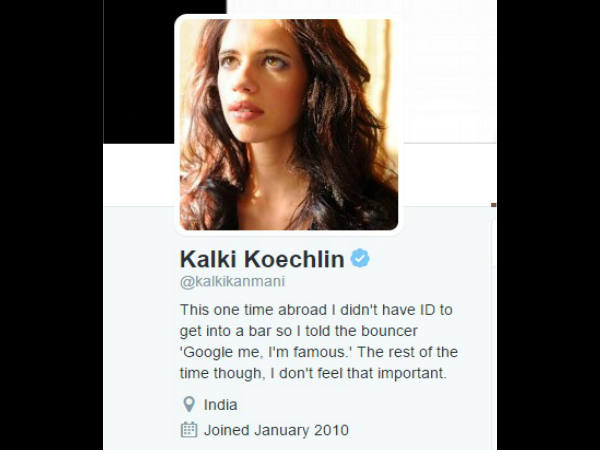Open the @kalkikanmani handle link

point(233,281)
